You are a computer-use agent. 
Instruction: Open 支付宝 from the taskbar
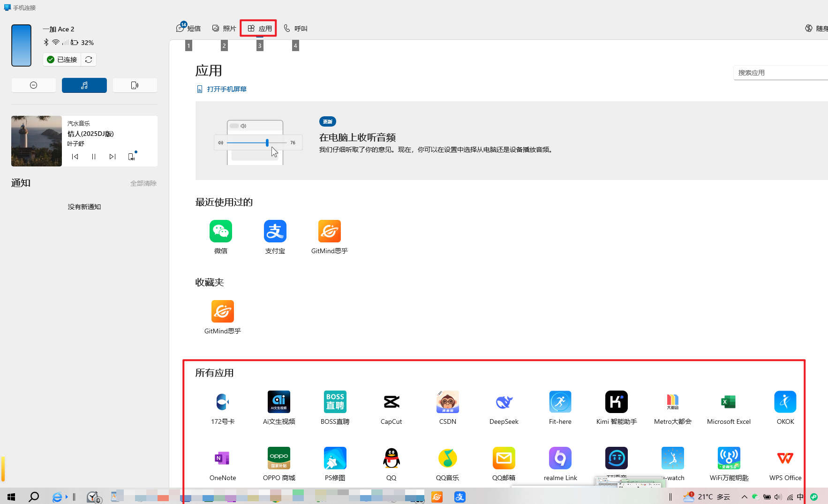460,496
